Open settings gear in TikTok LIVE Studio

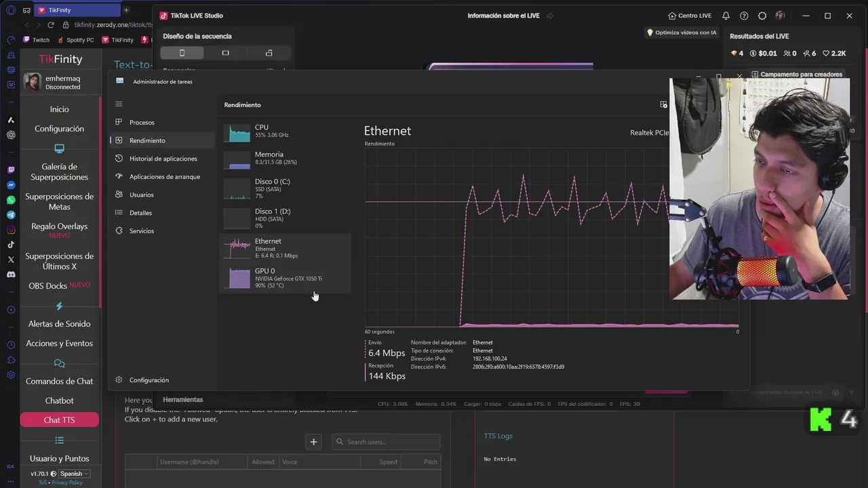(762, 16)
